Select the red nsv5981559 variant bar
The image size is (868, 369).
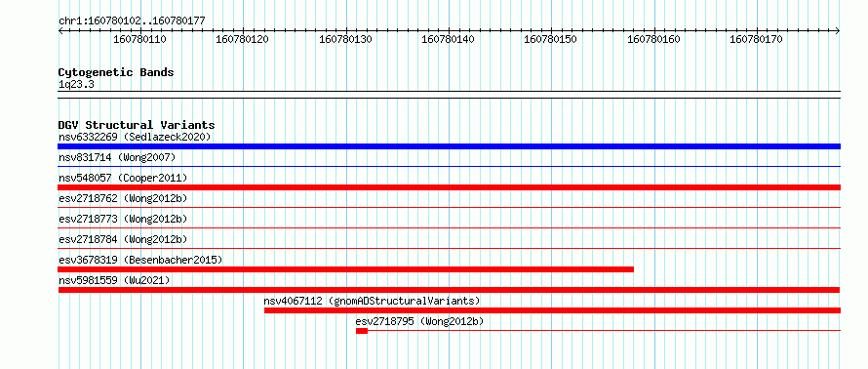(449, 290)
